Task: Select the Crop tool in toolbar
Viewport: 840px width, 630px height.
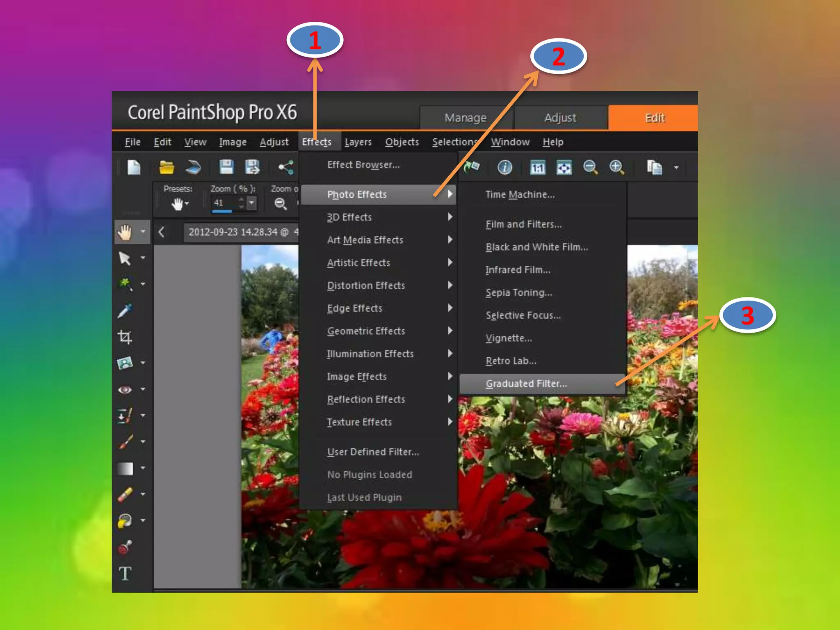Action: click(125, 337)
